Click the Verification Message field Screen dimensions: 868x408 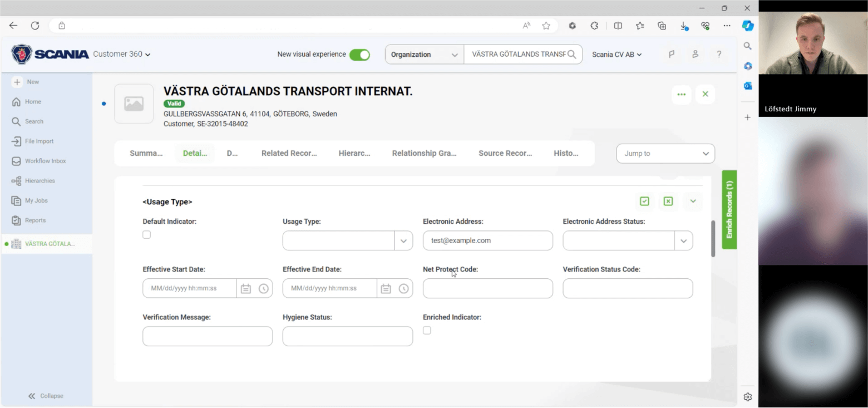click(208, 337)
